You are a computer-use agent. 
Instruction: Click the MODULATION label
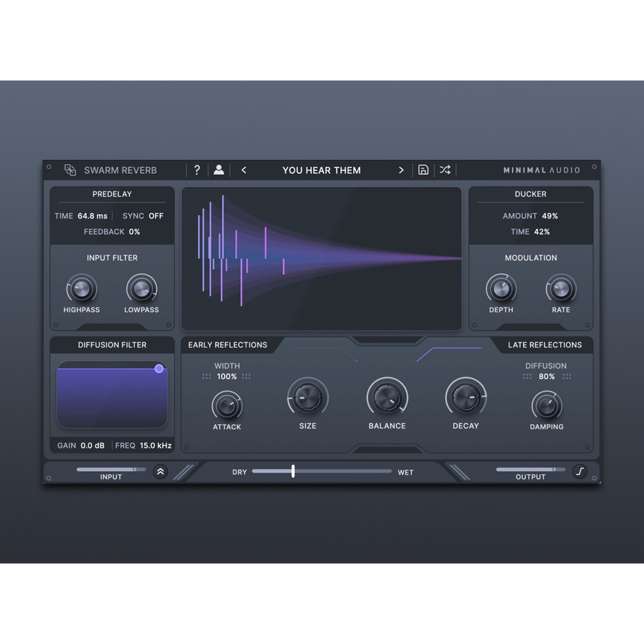point(530,258)
